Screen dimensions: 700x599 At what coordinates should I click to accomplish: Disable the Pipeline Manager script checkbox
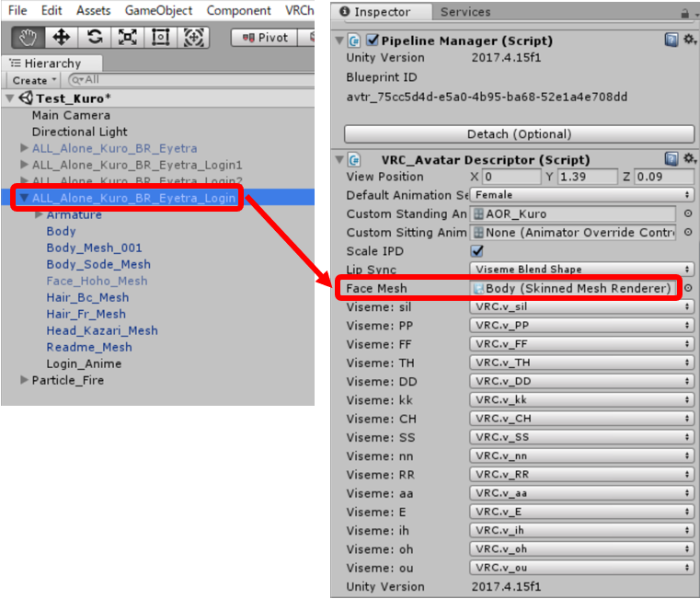point(373,40)
